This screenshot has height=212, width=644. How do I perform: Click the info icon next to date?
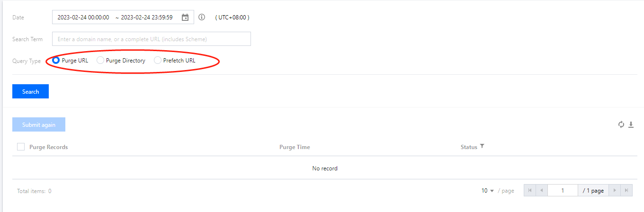tap(202, 18)
